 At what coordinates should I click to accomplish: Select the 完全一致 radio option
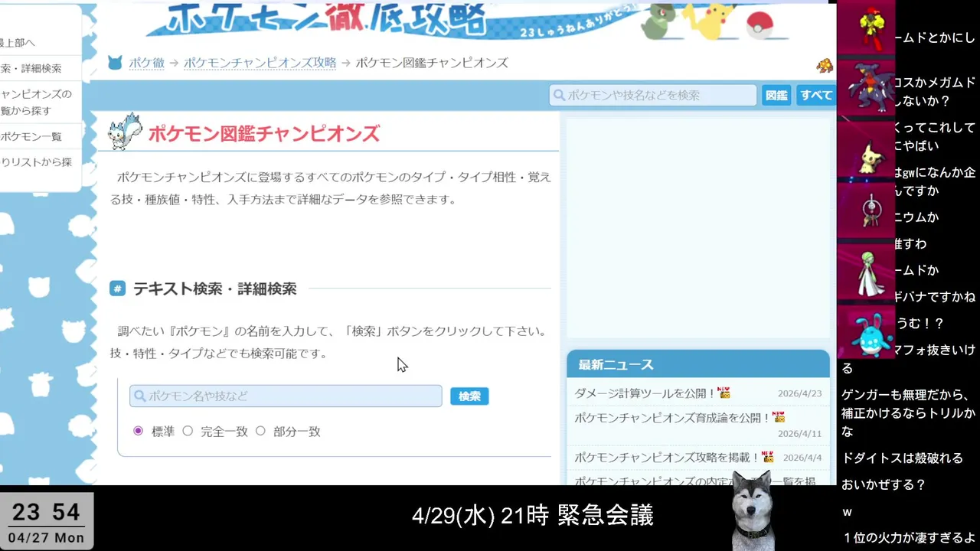(x=188, y=431)
